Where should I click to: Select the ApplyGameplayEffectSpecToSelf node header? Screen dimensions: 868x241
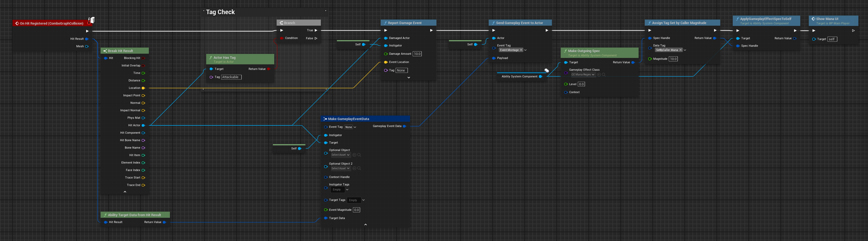[766, 21]
